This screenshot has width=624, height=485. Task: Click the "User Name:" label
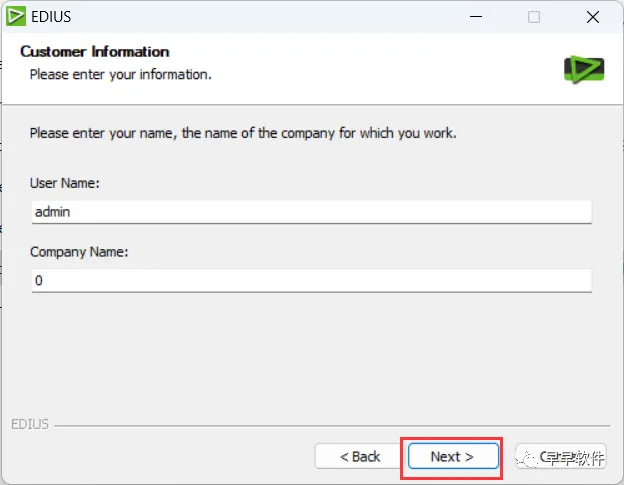(64, 184)
